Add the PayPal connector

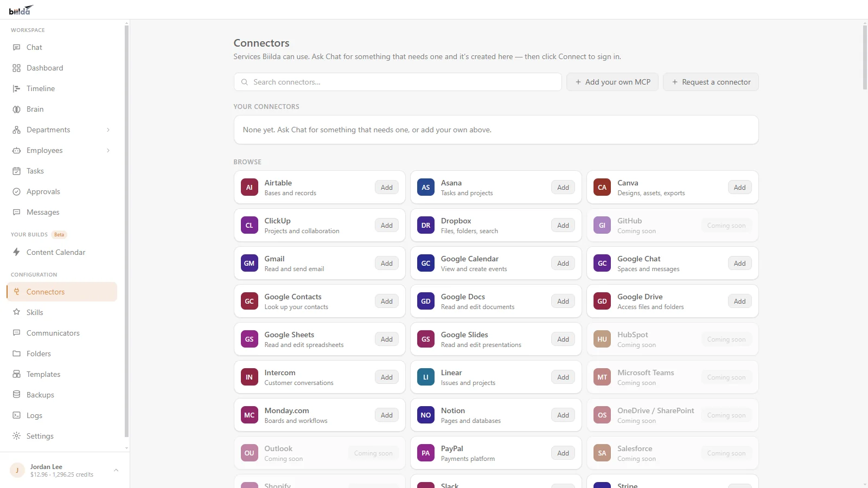[563, 453]
